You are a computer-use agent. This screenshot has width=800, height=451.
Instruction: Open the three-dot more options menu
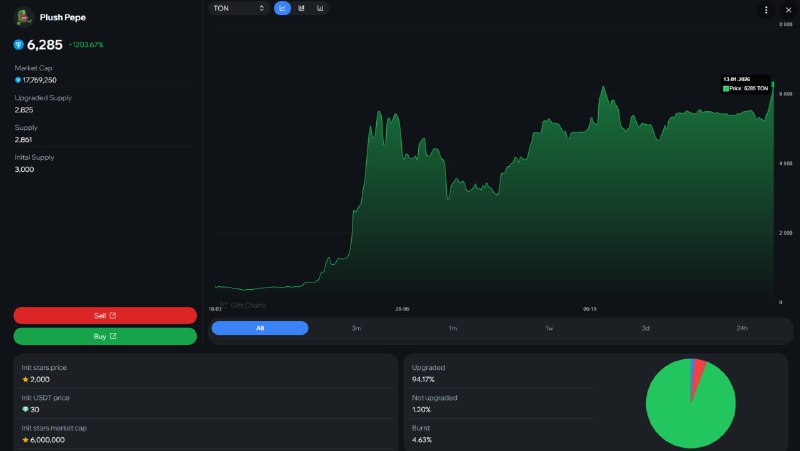pyautogui.click(x=766, y=10)
